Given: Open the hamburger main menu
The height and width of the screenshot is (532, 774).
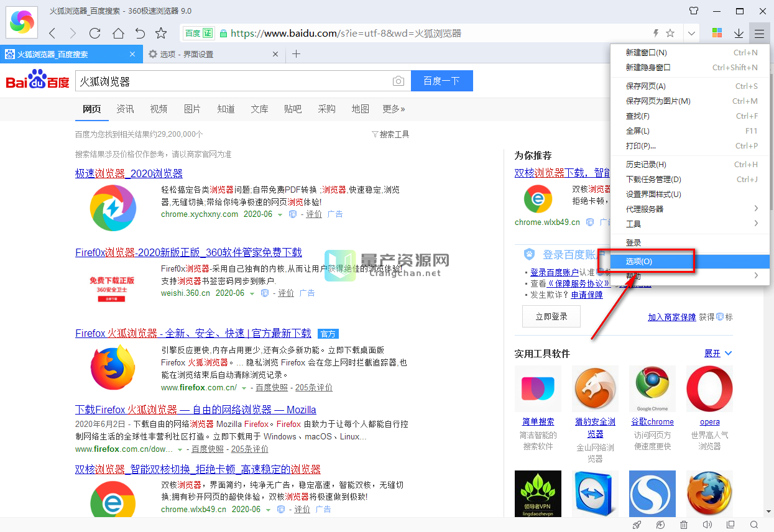Looking at the screenshot, I should click(759, 33).
